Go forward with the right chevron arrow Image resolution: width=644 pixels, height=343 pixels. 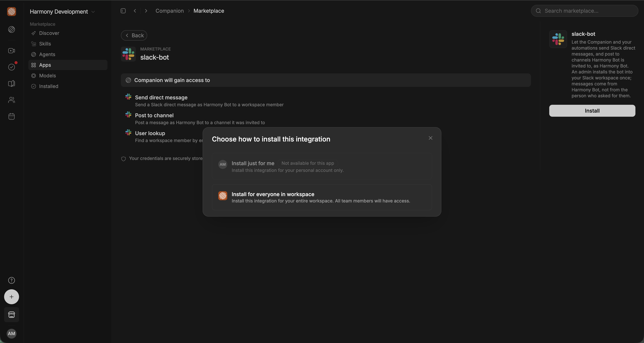(x=146, y=11)
